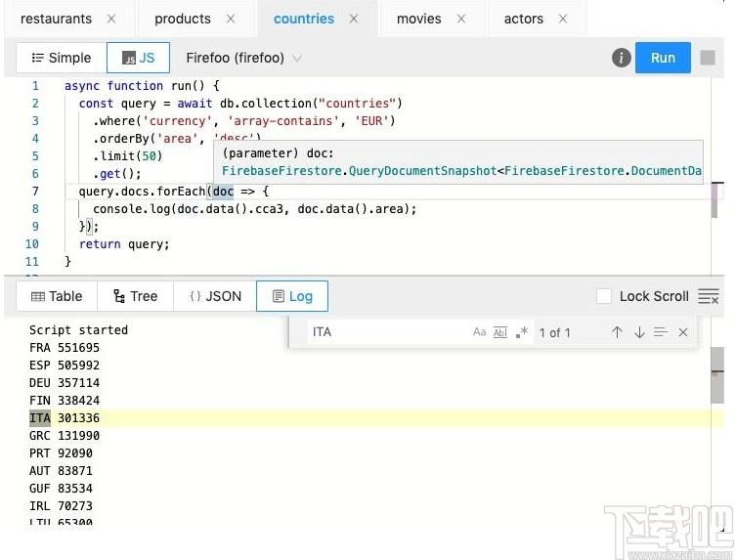This screenshot has width=736, height=560.
Task: Click the log panel vertical scrollbar thumb
Action: click(x=717, y=375)
